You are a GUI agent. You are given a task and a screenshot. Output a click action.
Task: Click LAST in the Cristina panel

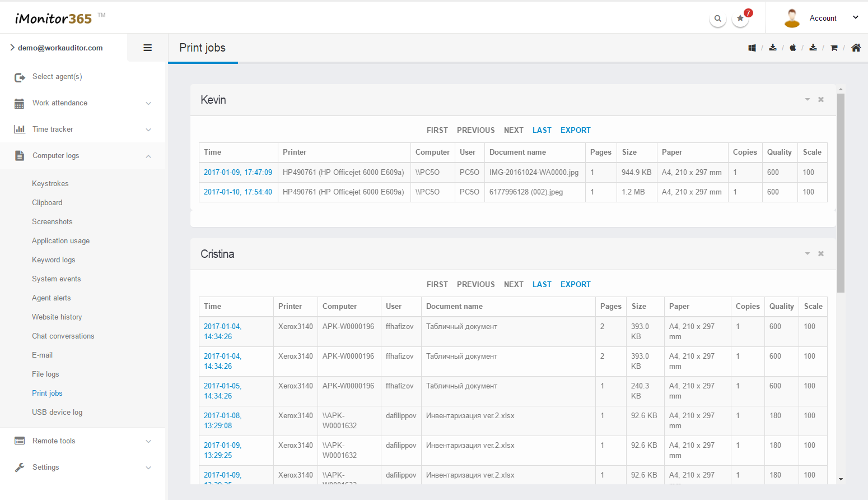pos(542,284)
